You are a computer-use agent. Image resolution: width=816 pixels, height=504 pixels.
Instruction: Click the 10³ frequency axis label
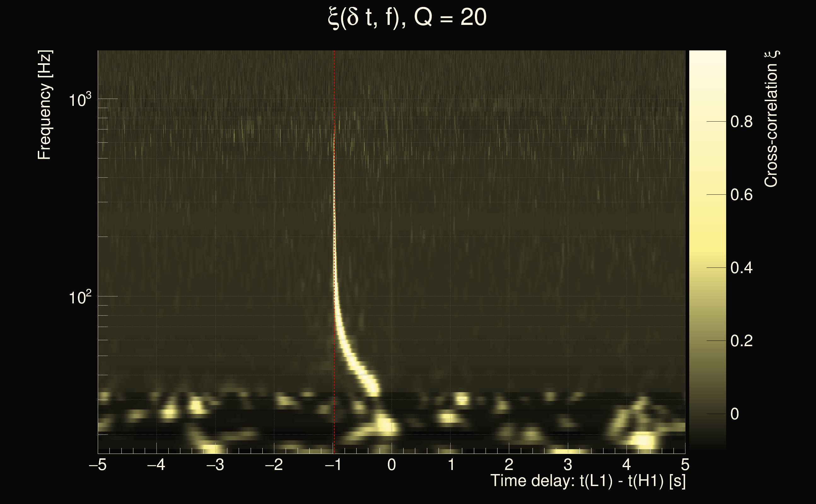(80, 100)
